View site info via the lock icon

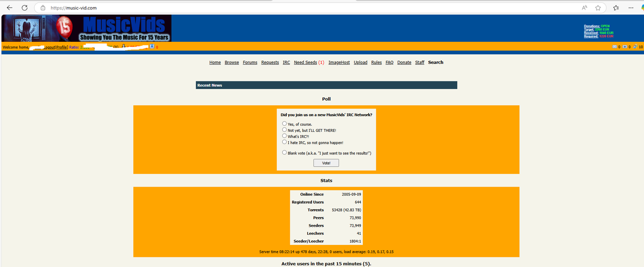43,8
